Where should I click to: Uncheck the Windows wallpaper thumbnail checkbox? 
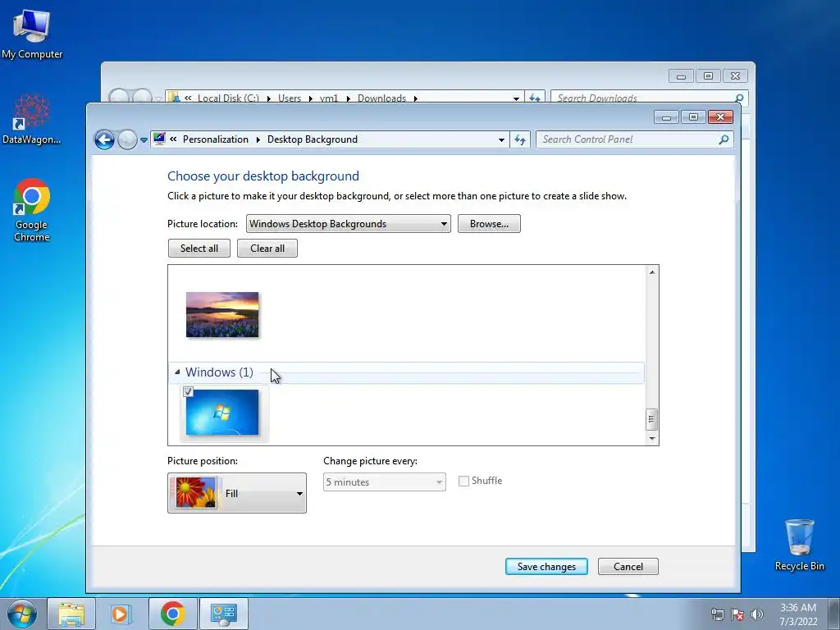click(x=188, y=391)
